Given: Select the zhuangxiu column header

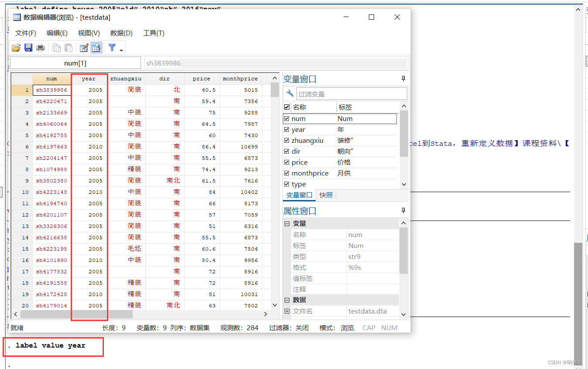Looking at the screenshot, I should pyautogui.click(x=126, y=79).
